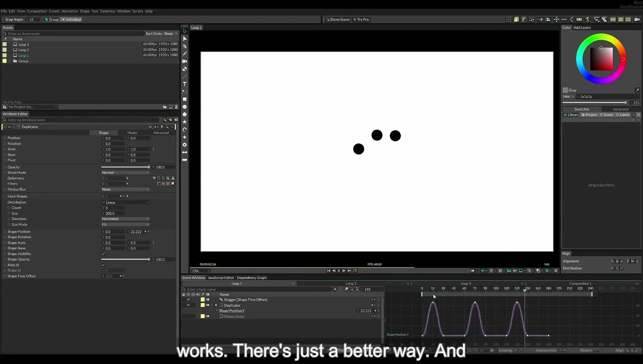
Task: Toggle visibility eye in Duplicator attribute header
Action: click(9, 127)
